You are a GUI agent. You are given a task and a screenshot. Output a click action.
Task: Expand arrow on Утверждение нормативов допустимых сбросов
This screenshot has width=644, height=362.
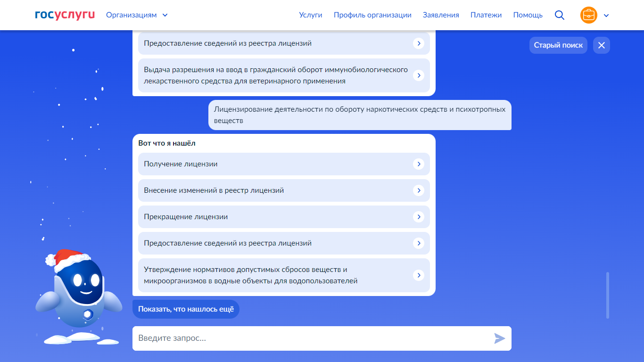419,275
